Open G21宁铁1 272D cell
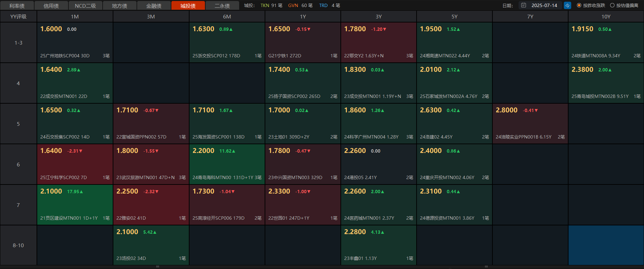The image size is (644, 269). tap(303, 43)
